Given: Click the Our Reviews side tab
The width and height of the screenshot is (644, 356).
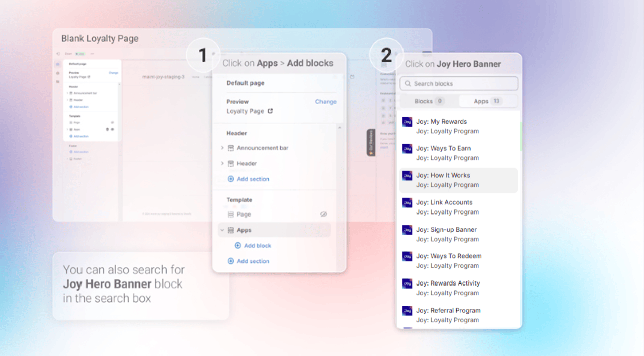Looking at the screenshot, I should 371,143.
